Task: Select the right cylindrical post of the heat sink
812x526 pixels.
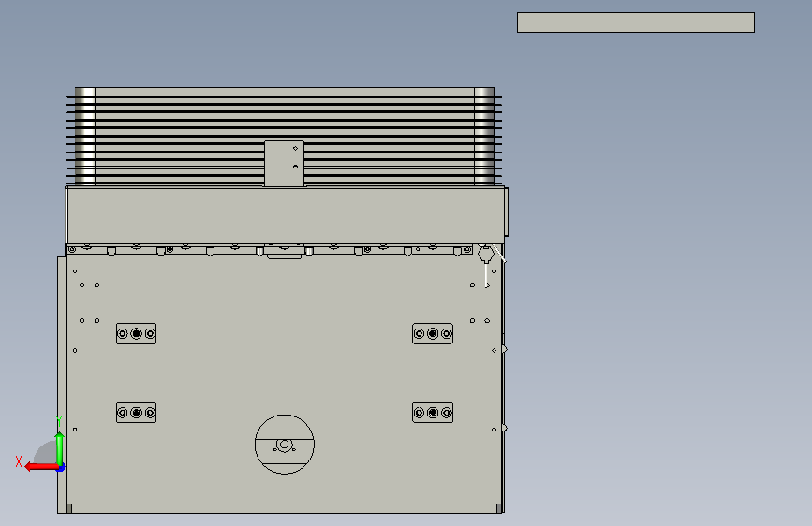Action: pyautogui.click(x=484, y=136)
